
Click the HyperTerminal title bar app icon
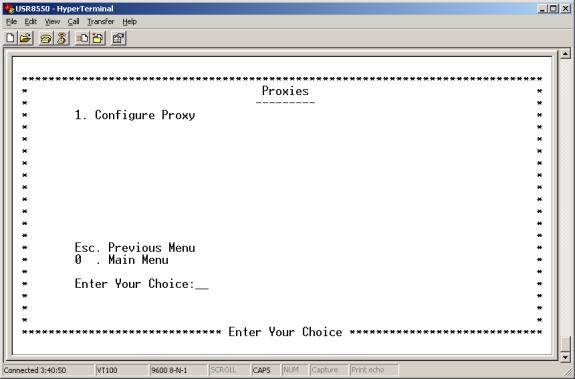tap(9, 8)
